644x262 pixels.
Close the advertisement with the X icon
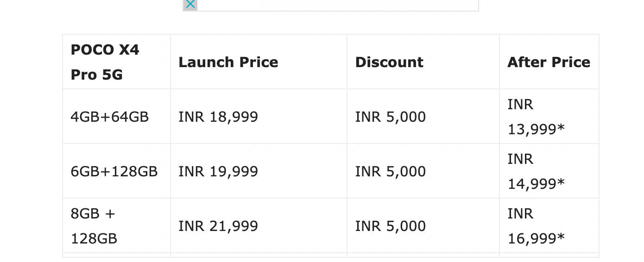tap(190, 5)
